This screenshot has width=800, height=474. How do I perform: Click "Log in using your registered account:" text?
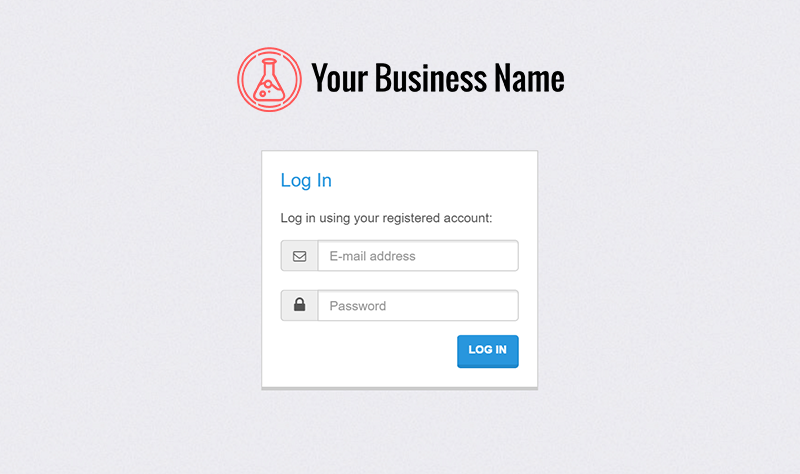pyautogui.click(x=386, y=218)
